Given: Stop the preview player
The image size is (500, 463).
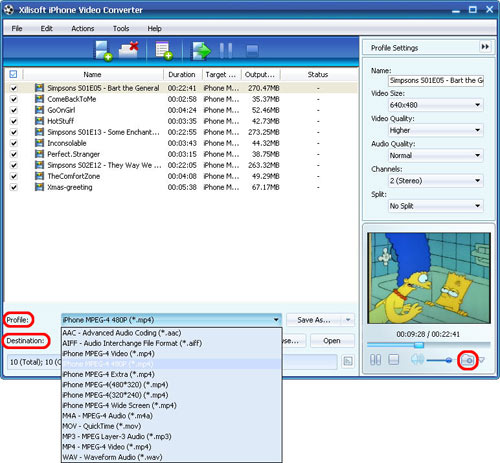Looking at the screenshot, I should point(394,360).
